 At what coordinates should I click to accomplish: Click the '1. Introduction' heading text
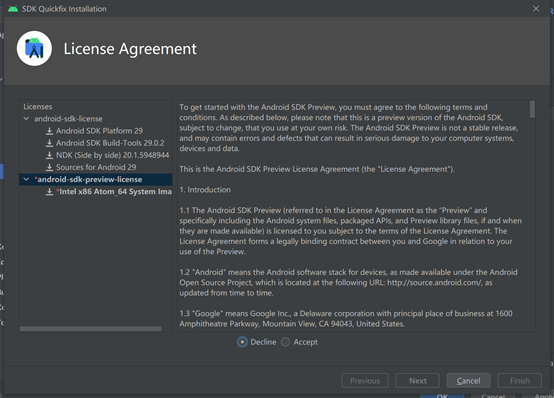(205, 190)
